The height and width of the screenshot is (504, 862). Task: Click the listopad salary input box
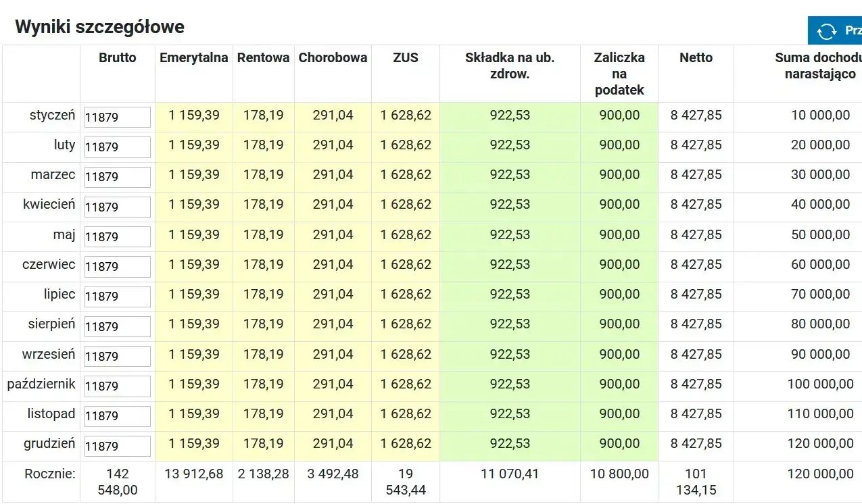pos(116,415)
